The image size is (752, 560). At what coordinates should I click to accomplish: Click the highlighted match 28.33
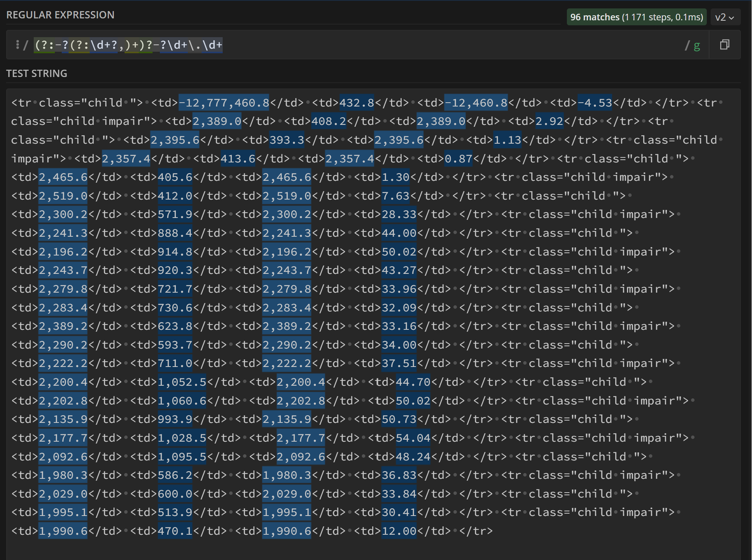point(399,214)
